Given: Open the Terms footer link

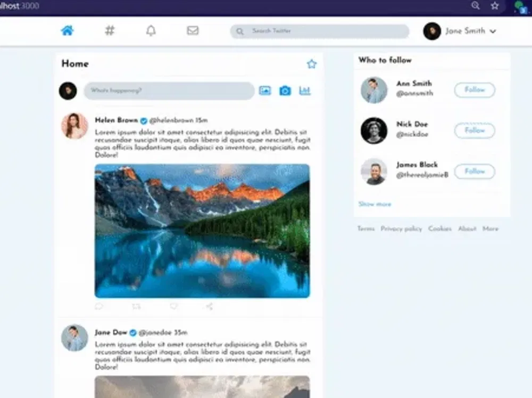Looking at the screenshot, I should point(366,228).
